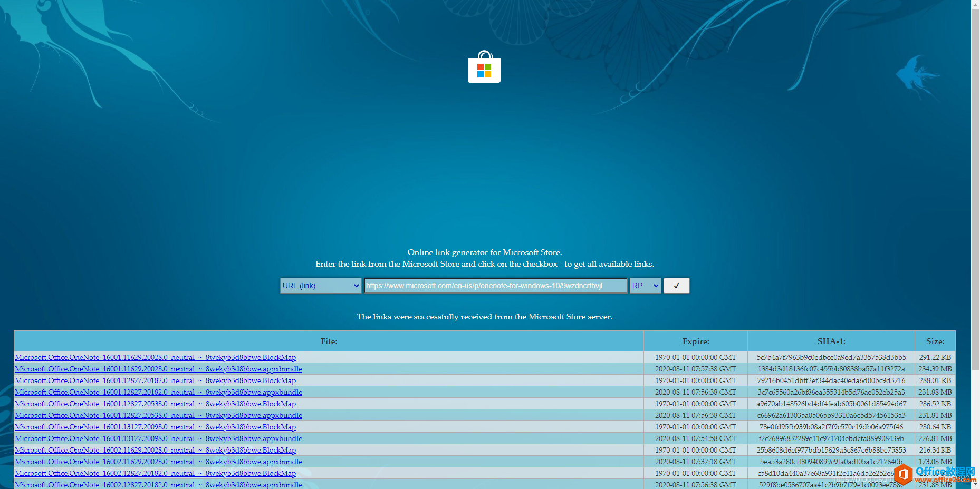This screenshot has width=980, height=489.
Task: Click the 173.08 MB size cell
Action: 935,462
